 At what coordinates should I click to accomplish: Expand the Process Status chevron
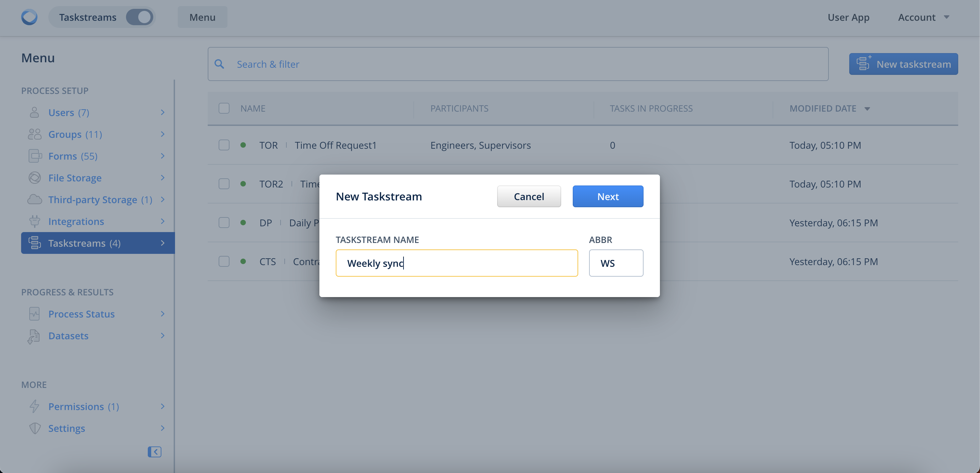tap(162, 314)
